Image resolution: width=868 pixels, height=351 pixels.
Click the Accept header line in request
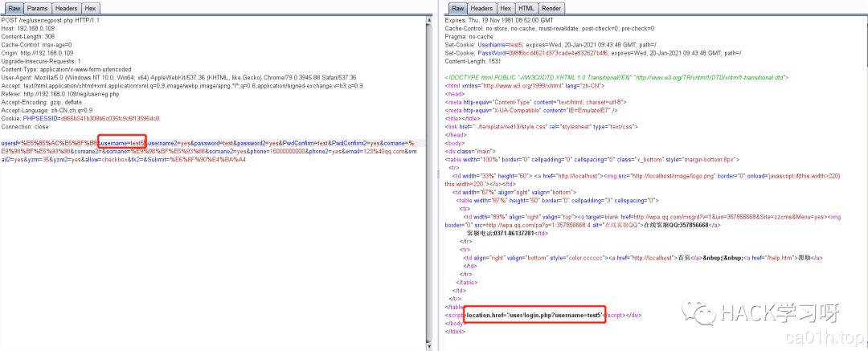coord(182,86)
